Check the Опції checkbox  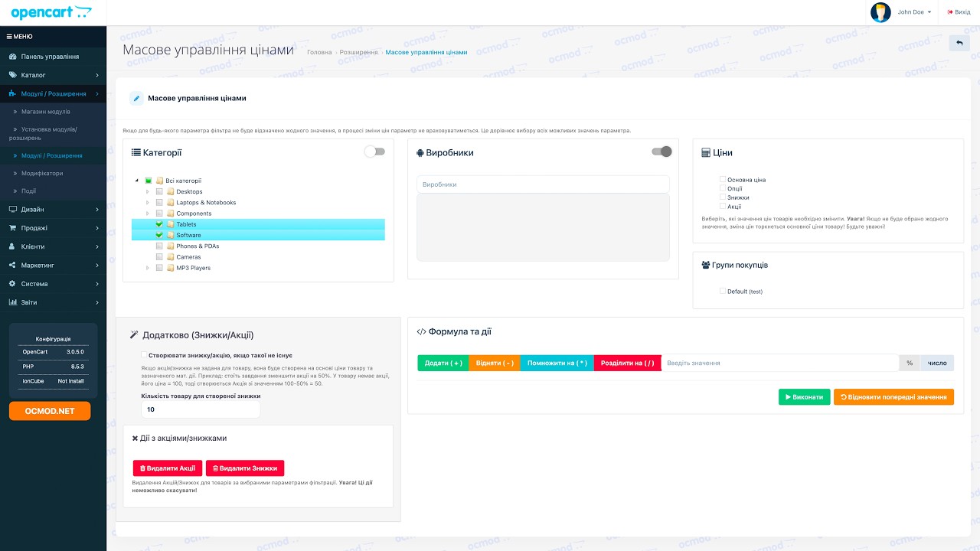pyautogui.click(x=722, y=188)
